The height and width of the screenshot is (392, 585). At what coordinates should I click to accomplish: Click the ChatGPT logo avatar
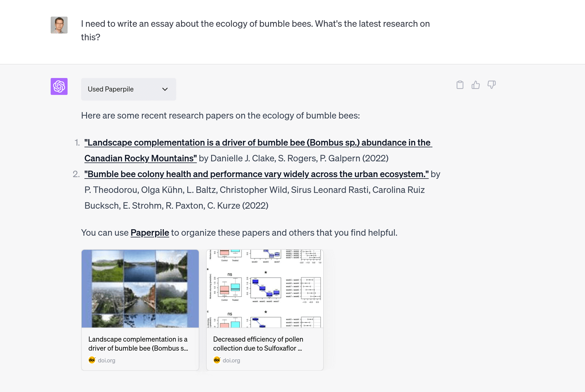coord(59,87)
